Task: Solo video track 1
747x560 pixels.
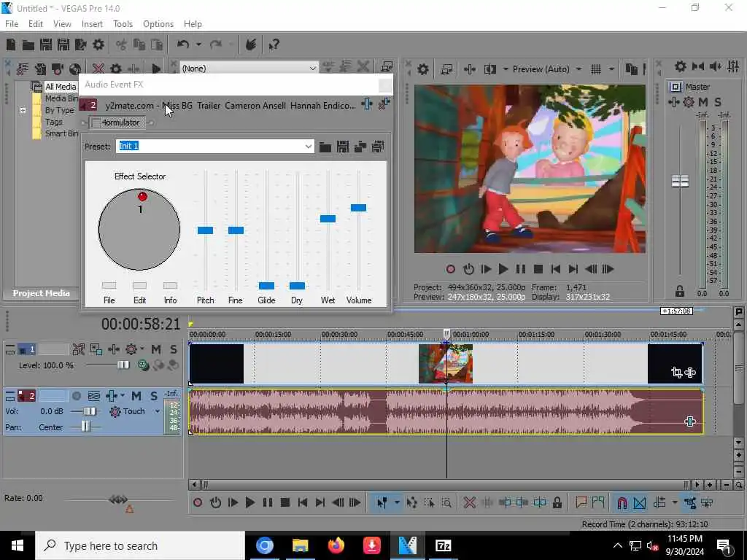Action: click(174, 349)
